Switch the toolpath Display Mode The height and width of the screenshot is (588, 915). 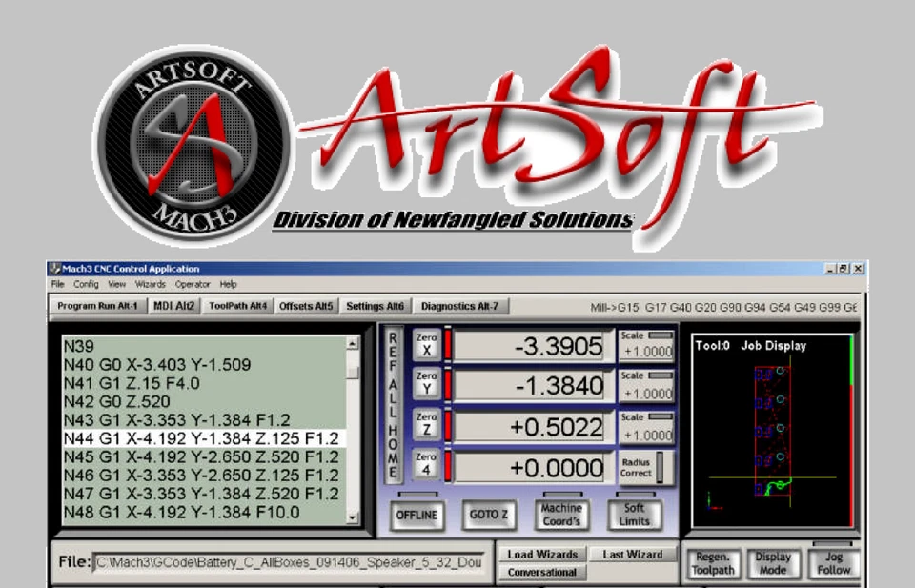[773, 562]
